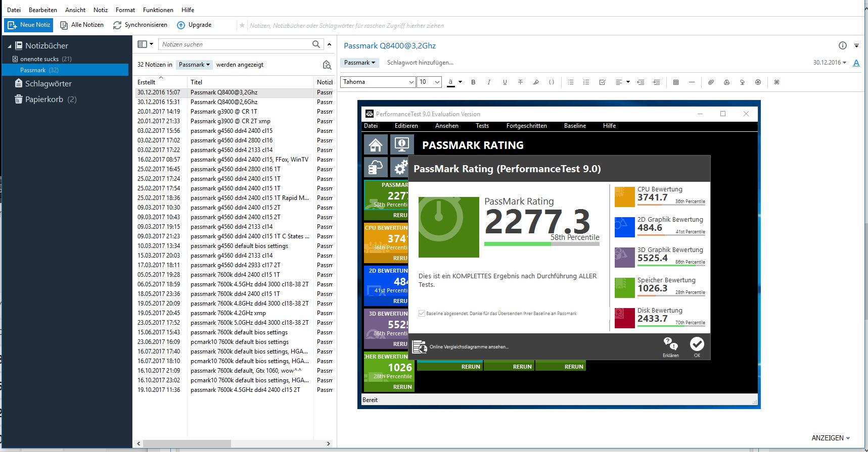This screenshot has width=868, height=452.
Task: Tick the Baseline abgesendet checkbox
Action: tap(422, 314)
